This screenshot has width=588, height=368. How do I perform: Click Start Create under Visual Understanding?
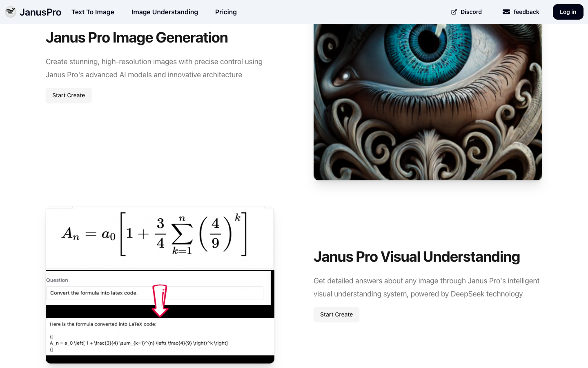(x=336, y=314)
